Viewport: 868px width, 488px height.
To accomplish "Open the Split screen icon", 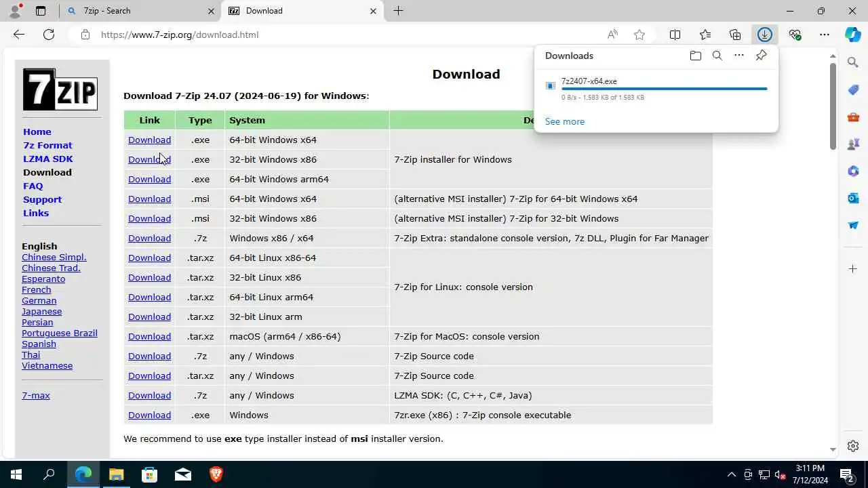I will pos(675,35).
